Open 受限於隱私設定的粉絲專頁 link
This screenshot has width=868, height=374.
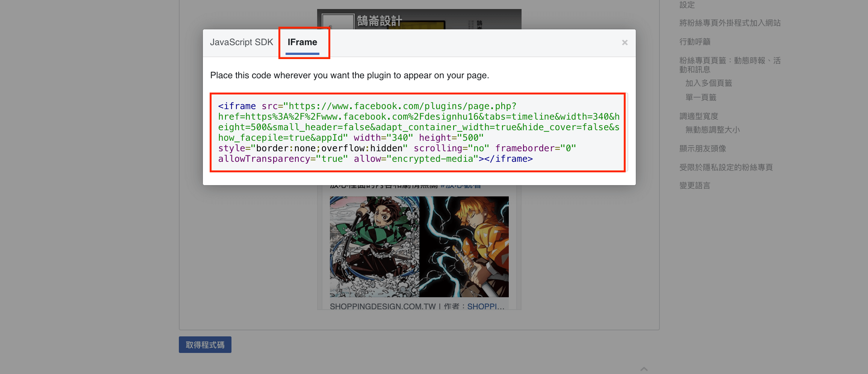tap(726, 167)
